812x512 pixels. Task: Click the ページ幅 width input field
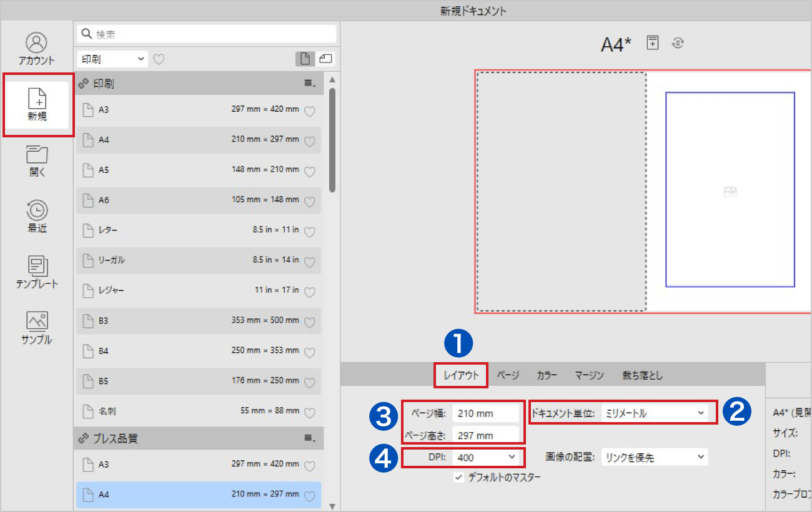pyautogui.click(x=485, y=413)
